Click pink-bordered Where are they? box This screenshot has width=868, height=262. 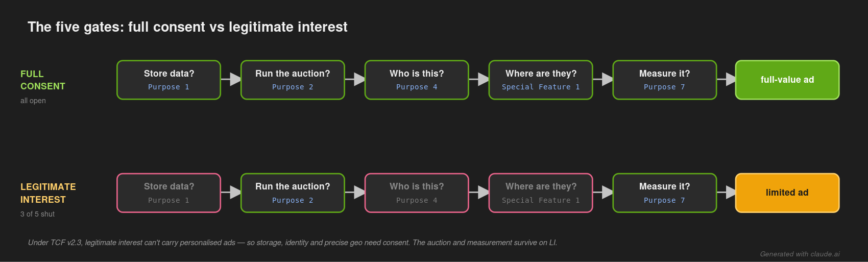click(x=541, y=193)
